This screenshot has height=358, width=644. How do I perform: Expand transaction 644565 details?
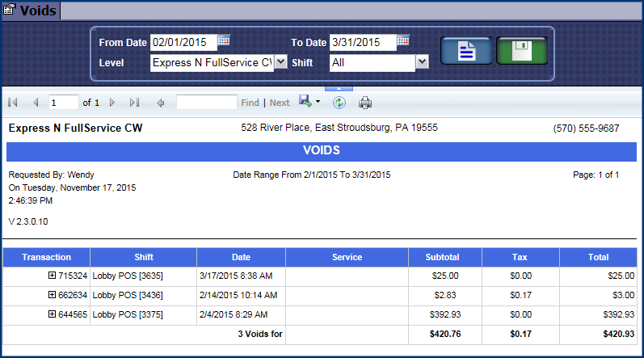click(x=53, y=314)
